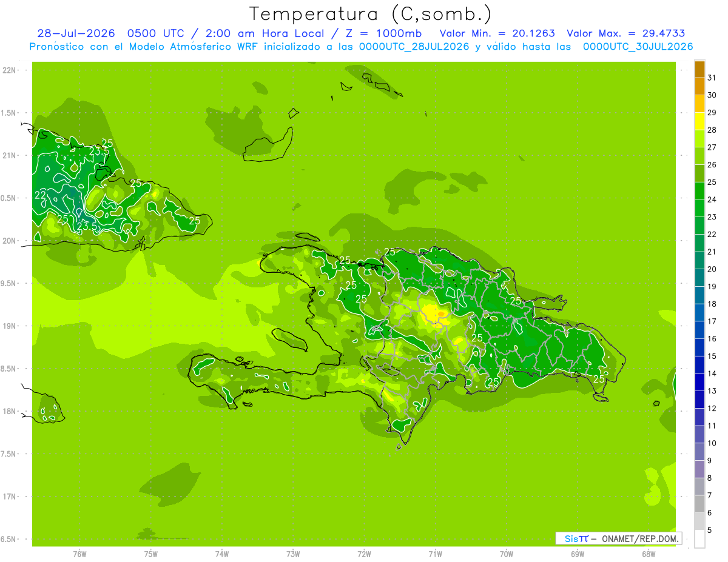Viewport: 728px width, 562px height.
Task: Click the '72W' longitude axis label
Action: coord(364,554)
